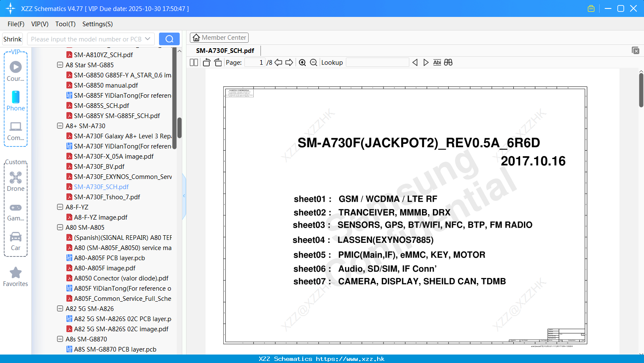Open the Settings(S) menu
Screen dimensions: 644x363
(98, 24)
